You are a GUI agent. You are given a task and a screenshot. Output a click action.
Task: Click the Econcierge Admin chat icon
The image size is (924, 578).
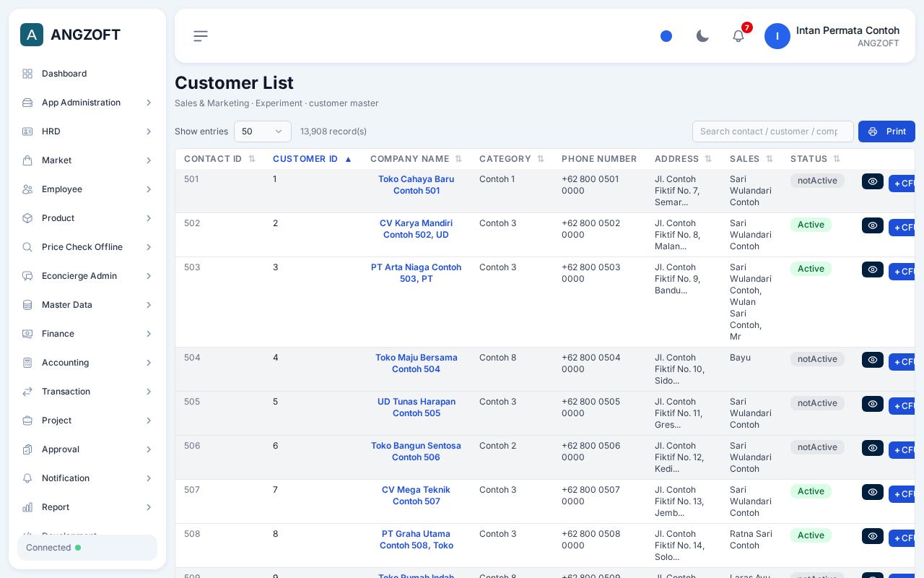27,276
